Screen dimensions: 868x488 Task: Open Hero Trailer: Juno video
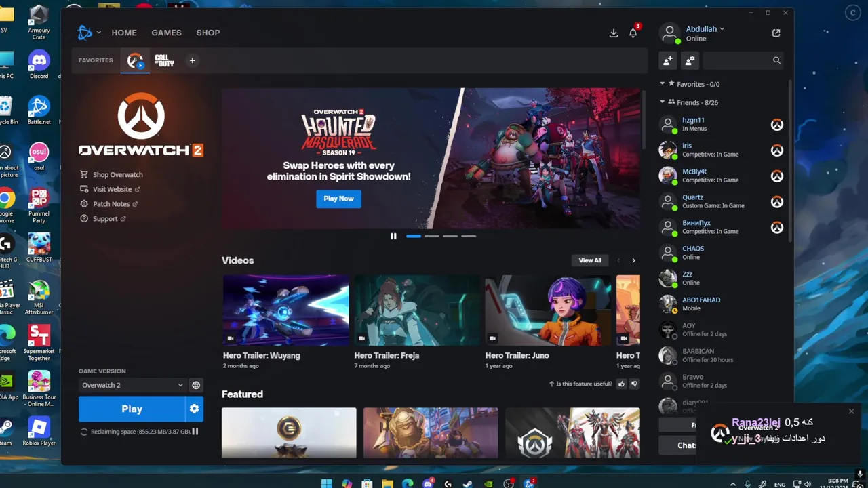[x=548, y=322]
